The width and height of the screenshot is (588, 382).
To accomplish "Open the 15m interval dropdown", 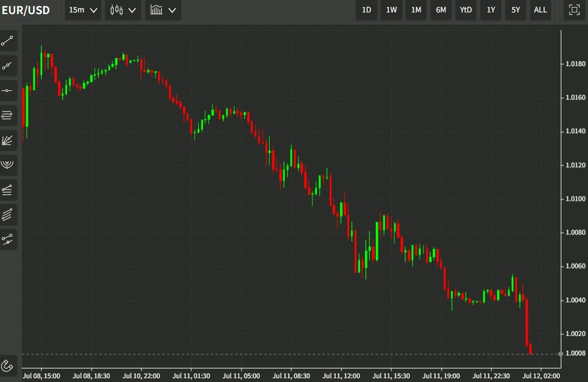I will coord(83,10).
